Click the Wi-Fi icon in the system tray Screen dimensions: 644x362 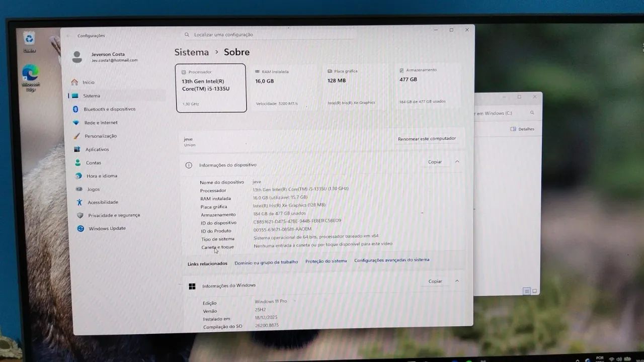(x=612, y=359)
